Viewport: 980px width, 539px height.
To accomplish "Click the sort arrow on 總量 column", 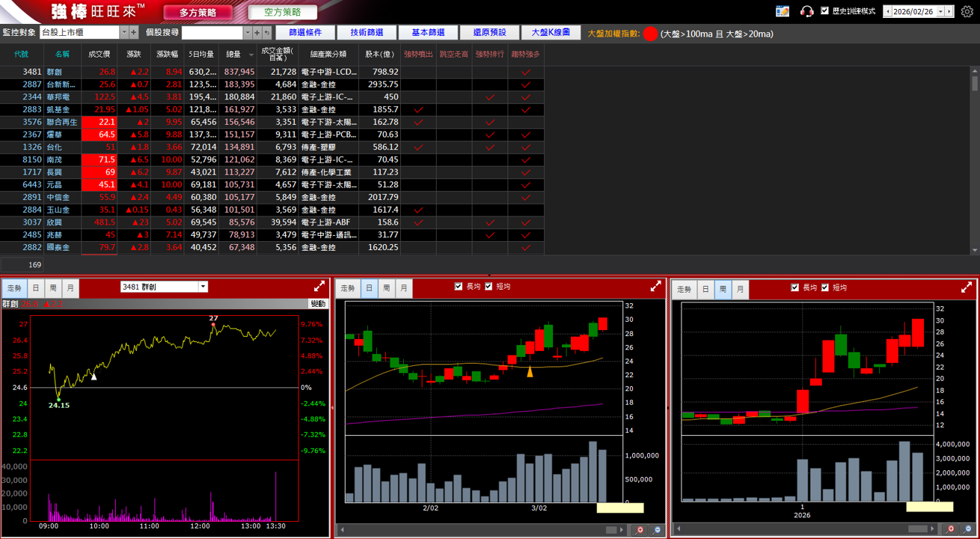I will [x=251, y=55].
